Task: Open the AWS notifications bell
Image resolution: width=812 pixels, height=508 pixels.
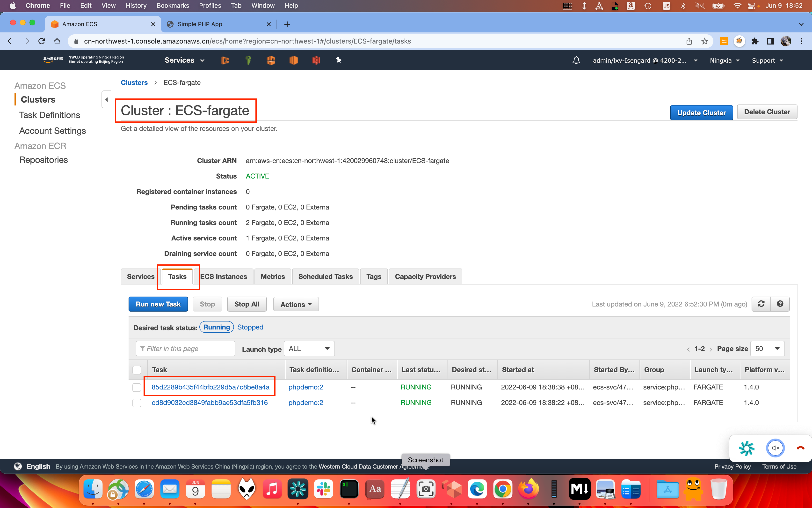Action: pyautogui.click(x=576, y=60)
